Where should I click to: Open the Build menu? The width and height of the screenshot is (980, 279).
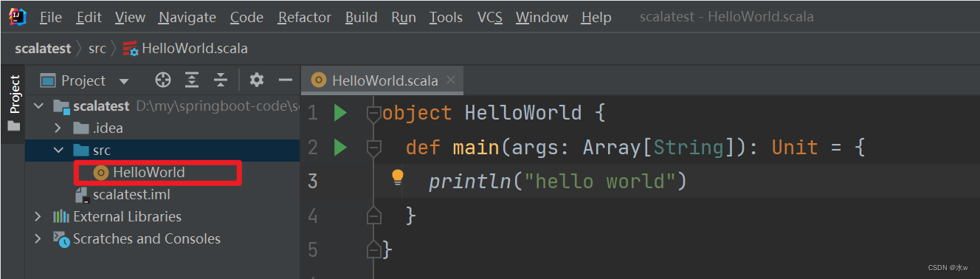tap(361, 17)
